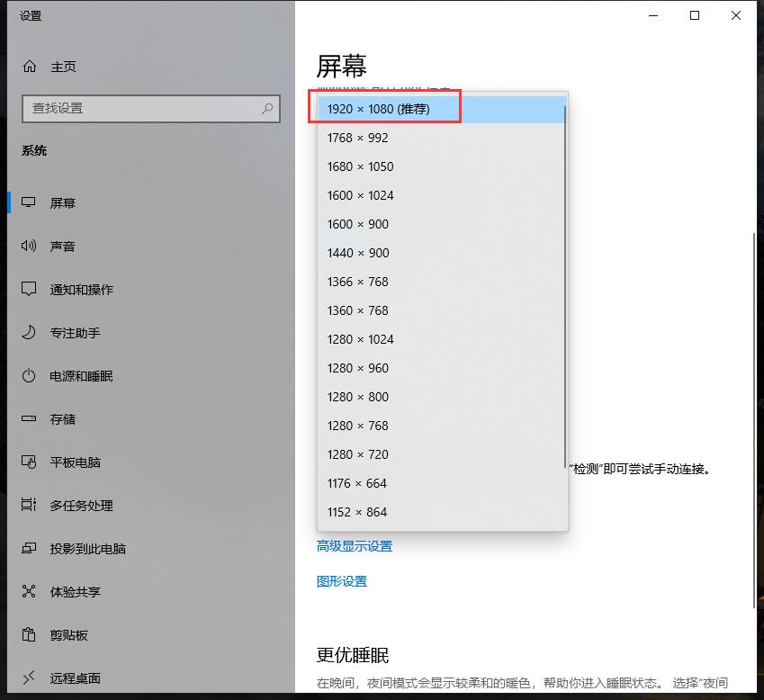Select the 体验共享 shared experiences icon

[x=27, y=591]
